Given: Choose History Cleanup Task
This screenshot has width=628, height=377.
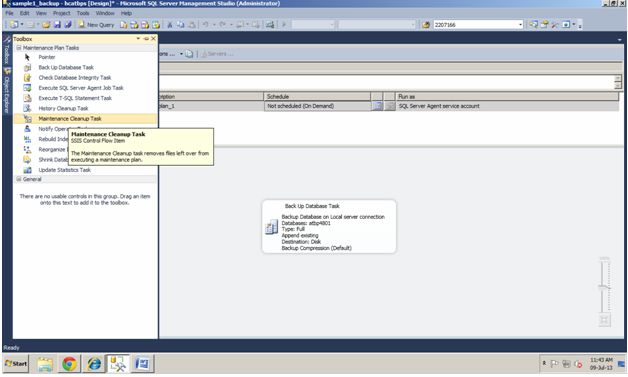Looking at the screenshot, I should click(63, 109).
